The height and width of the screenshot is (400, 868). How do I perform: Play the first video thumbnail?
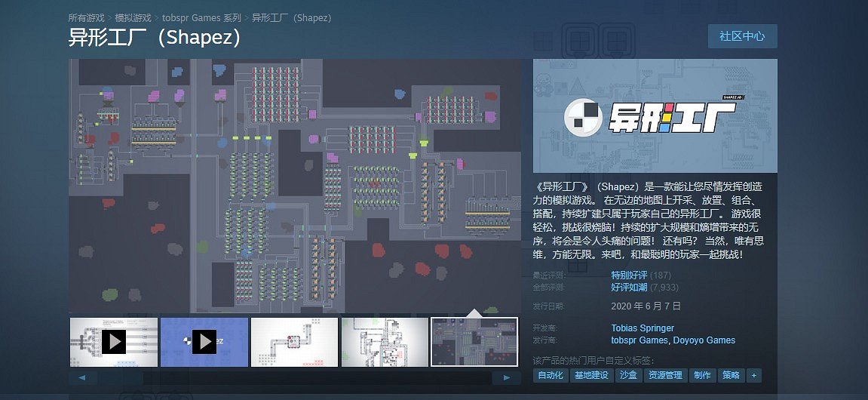(x=114, y=342)
